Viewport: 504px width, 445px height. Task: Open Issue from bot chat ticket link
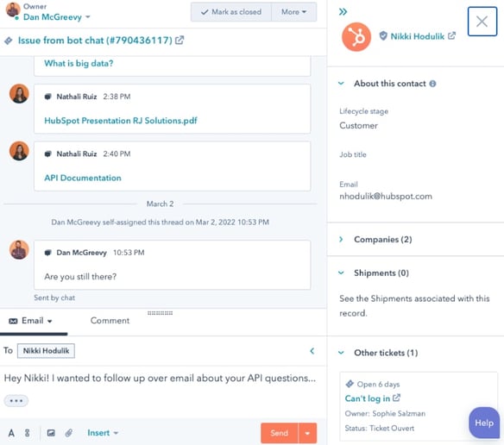pyautogui.click(x=95, y=41)
